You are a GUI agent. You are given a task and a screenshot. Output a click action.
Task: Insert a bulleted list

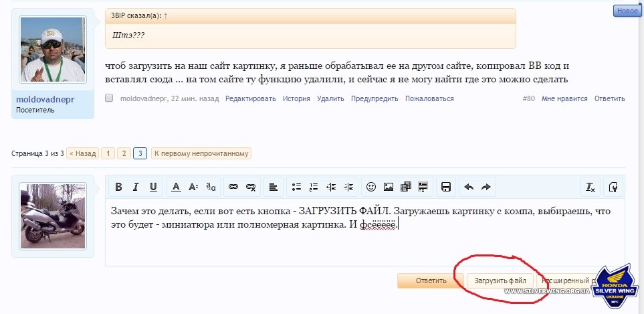click(x=296, y=187)
